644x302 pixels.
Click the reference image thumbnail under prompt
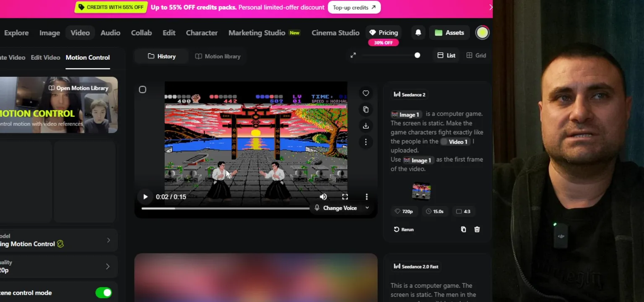point(421,192)
